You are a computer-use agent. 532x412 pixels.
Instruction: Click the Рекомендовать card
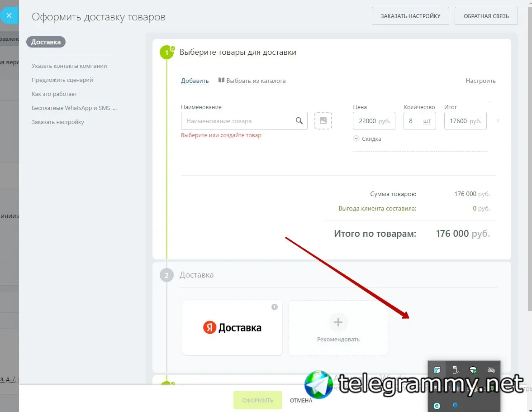338,328
